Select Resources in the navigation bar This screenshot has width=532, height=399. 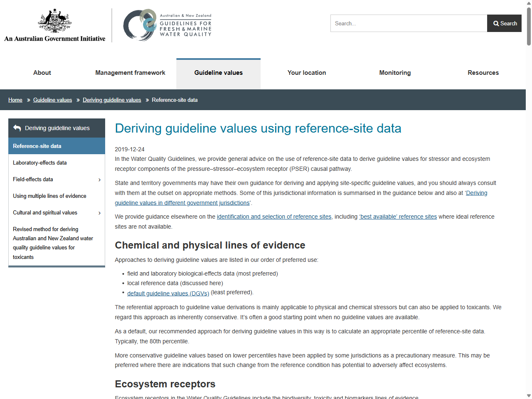(483, 73)
